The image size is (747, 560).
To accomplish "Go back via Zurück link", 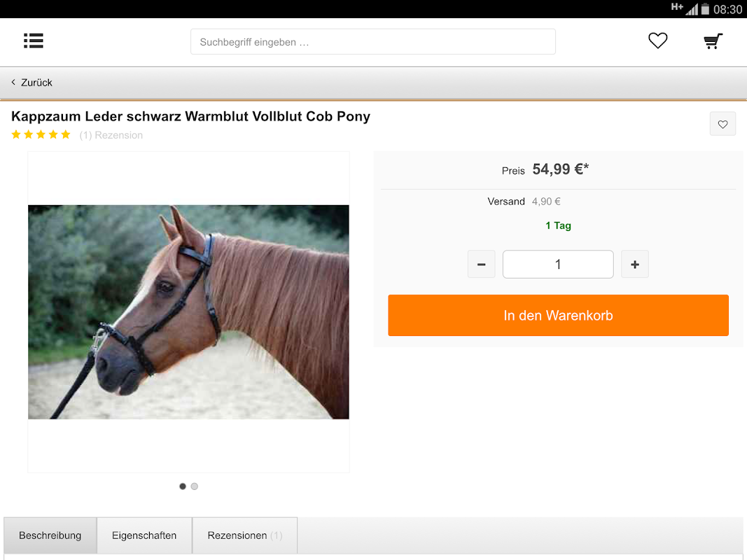I will point(36,83).
